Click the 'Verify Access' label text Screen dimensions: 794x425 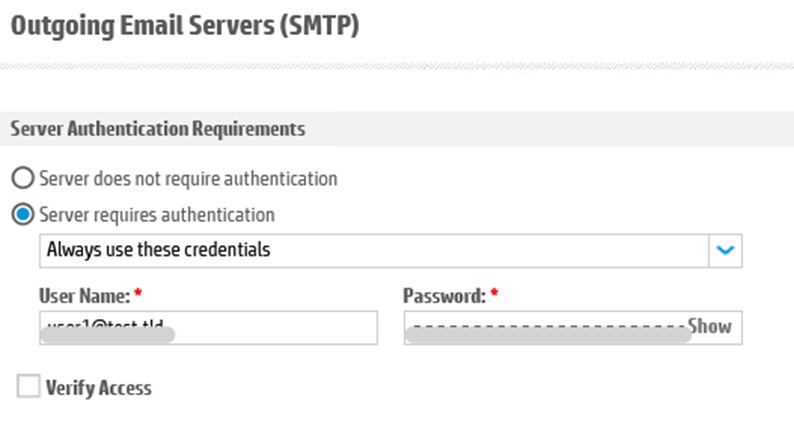99,387
